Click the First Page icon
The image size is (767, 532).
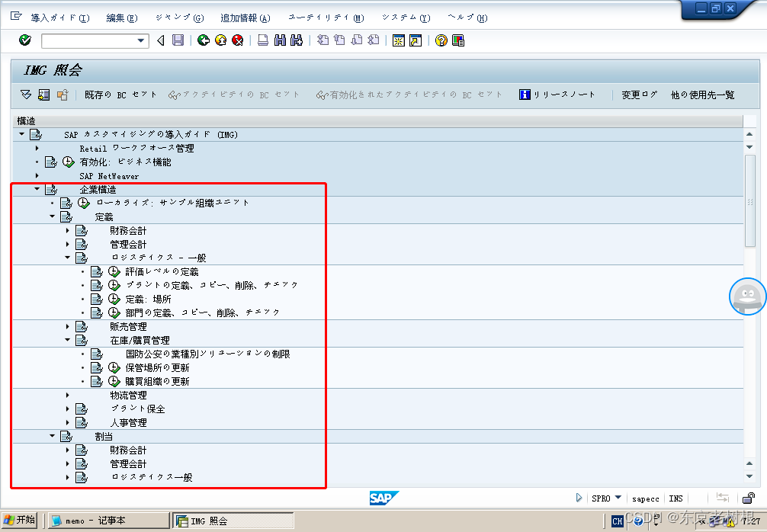[x=323, y=40]
